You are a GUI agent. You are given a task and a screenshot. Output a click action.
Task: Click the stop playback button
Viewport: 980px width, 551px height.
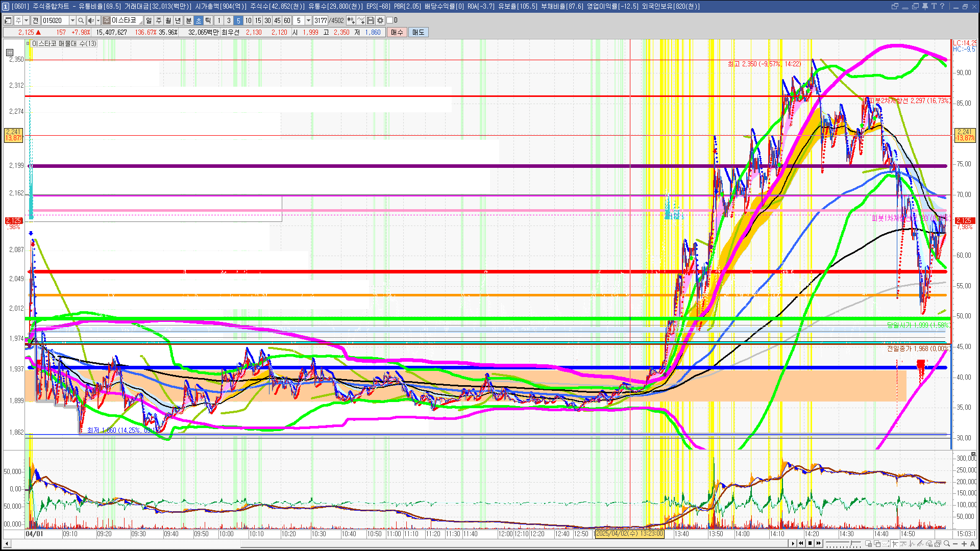[810, 543]
